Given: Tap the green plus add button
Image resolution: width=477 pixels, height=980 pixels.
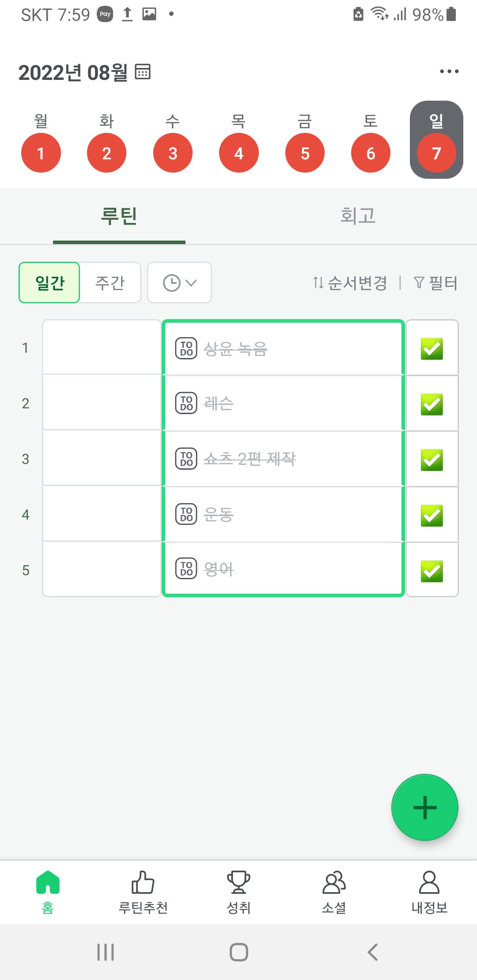Looking at the screenshot, I should (x=424, y=807).
